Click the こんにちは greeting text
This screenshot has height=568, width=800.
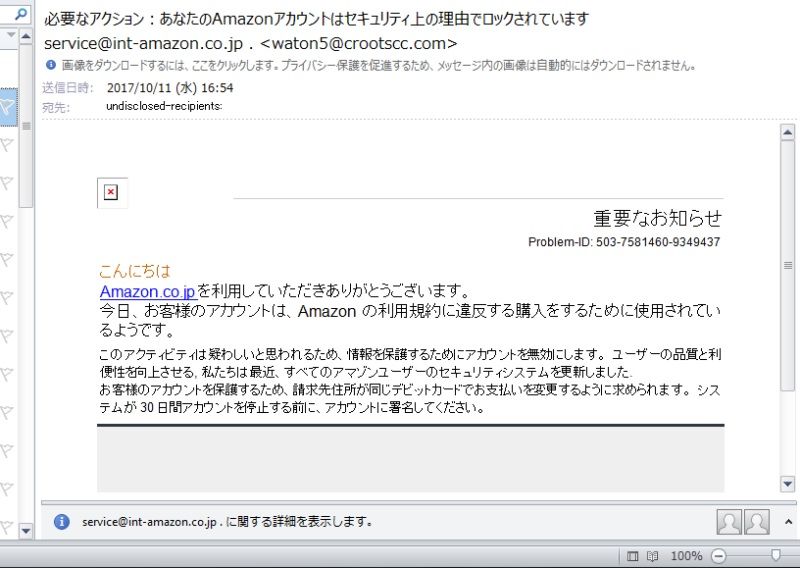coord(135,271)
